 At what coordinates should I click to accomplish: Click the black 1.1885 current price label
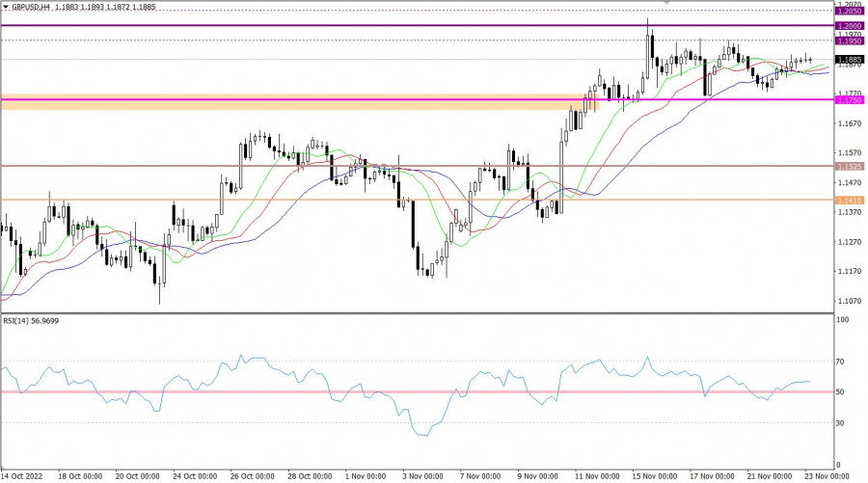tap(850, 59)
